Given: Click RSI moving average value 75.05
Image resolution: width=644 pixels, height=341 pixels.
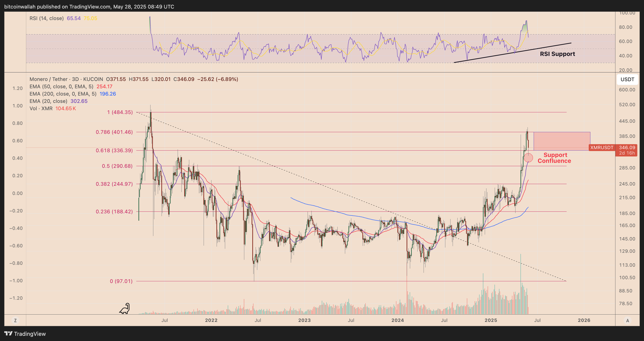Looking at the screenshot, I should tap(90, 18).
